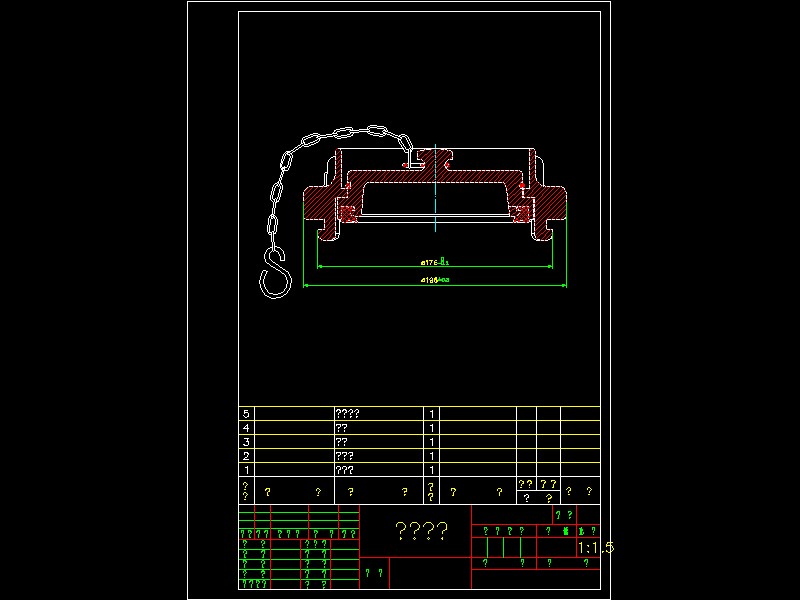The height and width of the screenshot is (600, 800).
Task: Select item number 5 in parts list
Action: [246, 414]
